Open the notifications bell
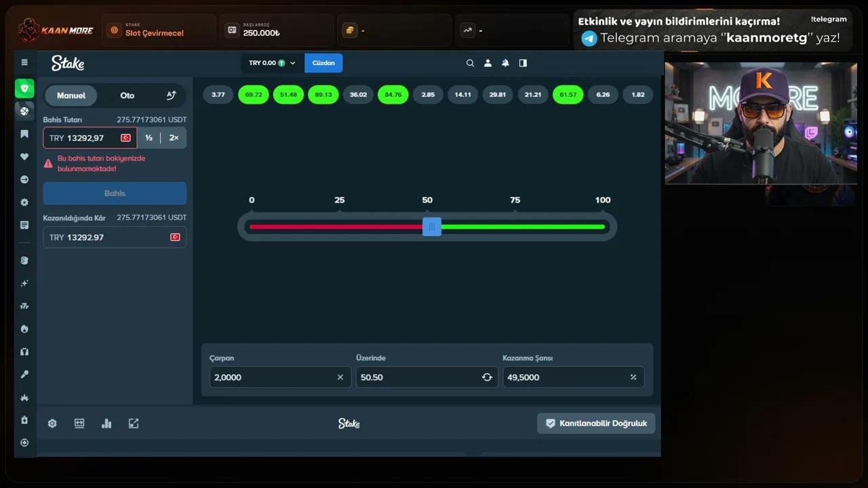 coord(505,63)
